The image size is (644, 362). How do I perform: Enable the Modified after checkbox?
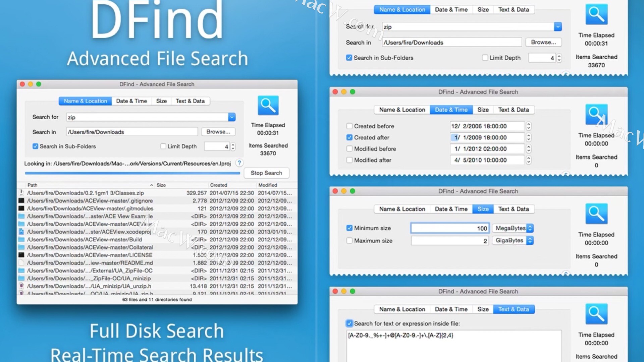350,160
